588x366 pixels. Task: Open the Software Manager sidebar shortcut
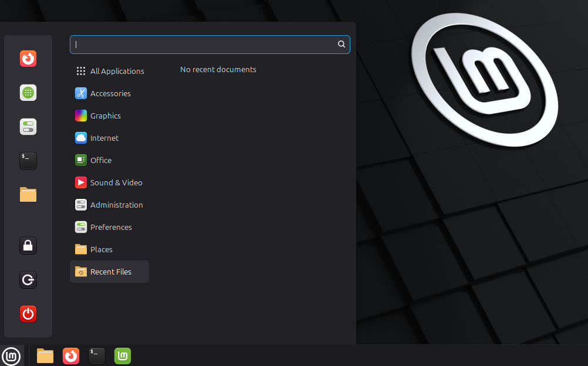(x=28, y=93)
